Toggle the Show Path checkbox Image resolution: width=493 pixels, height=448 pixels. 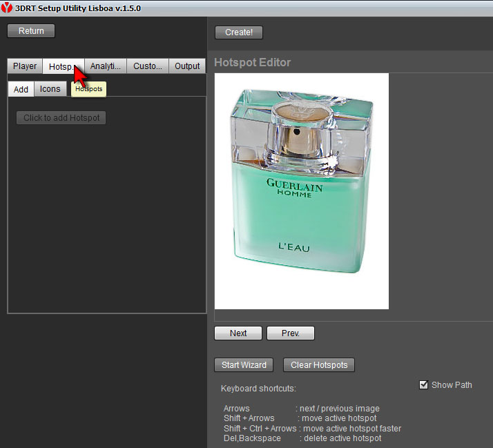click(x=423, y=384)
